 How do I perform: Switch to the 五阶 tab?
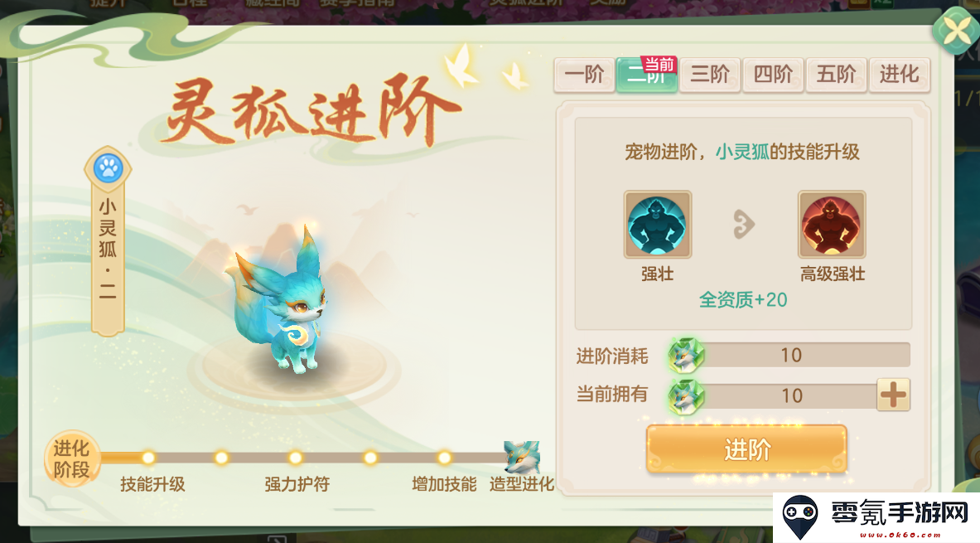(836, 75)
